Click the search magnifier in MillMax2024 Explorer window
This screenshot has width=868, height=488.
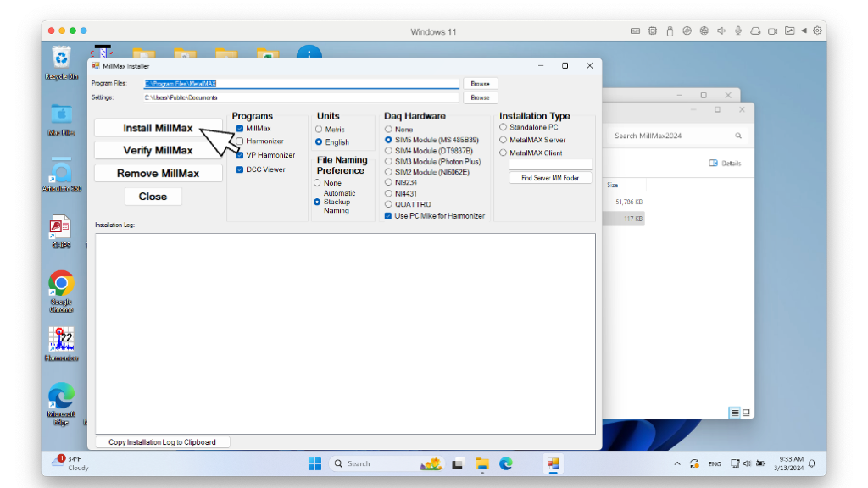(738, 136)
